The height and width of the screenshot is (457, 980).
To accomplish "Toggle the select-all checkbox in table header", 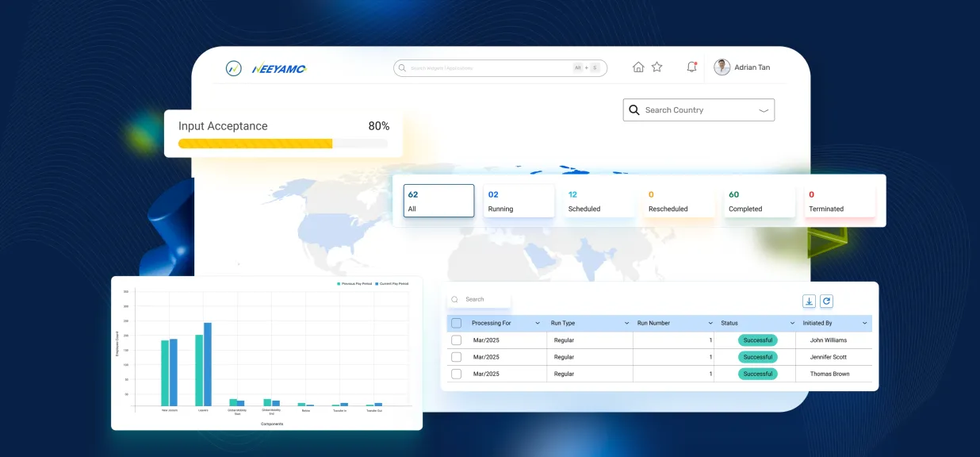I will click(x=456, y=323).
